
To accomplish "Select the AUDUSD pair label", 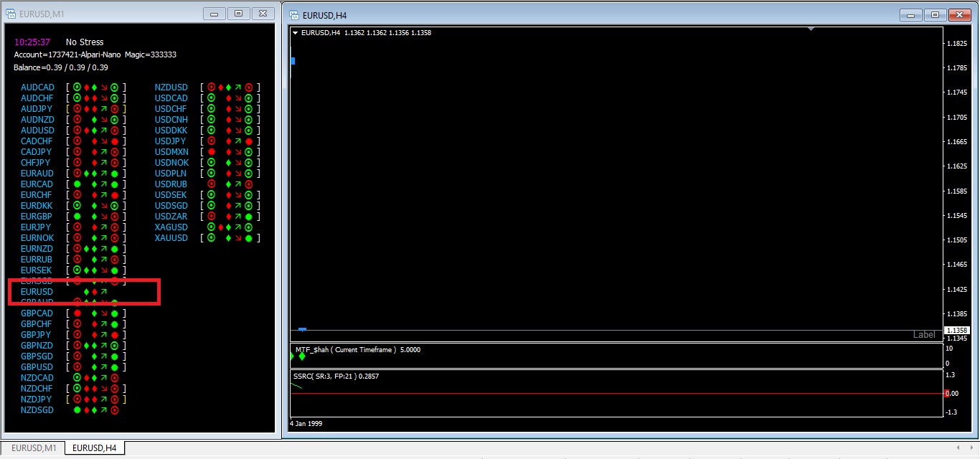I will pos(37,131).
